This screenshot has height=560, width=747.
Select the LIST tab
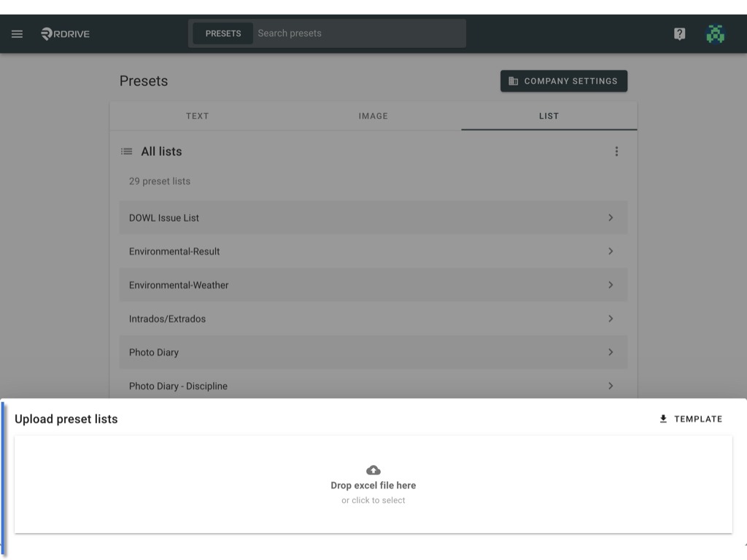[549, 116]
